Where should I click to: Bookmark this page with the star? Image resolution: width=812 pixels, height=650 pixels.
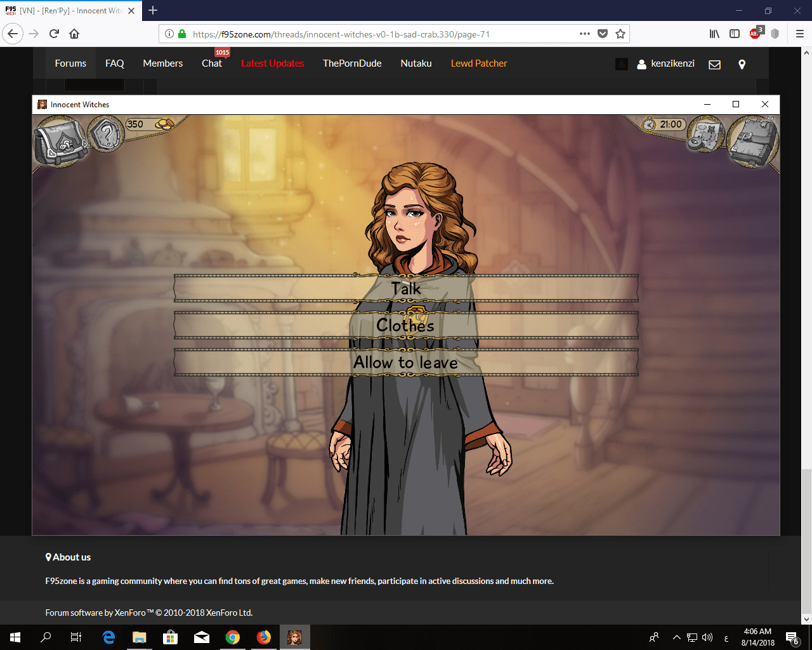click(620, 34)
